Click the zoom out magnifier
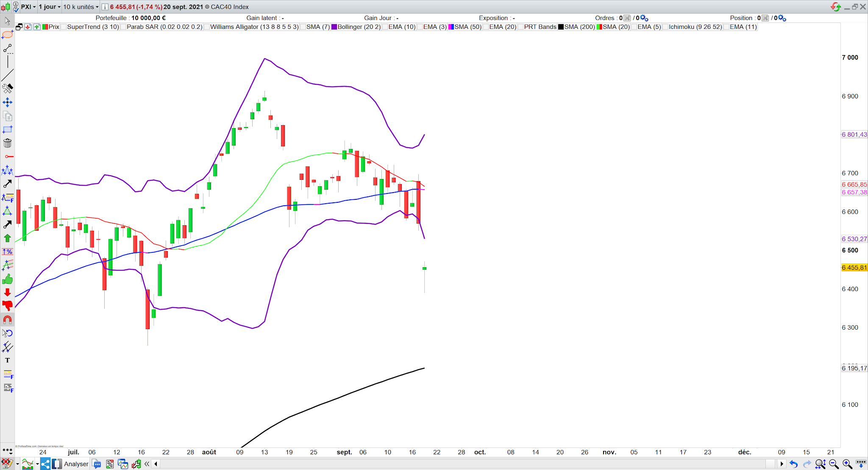Screen dimensions: 868x470 (x=834, y=464)
